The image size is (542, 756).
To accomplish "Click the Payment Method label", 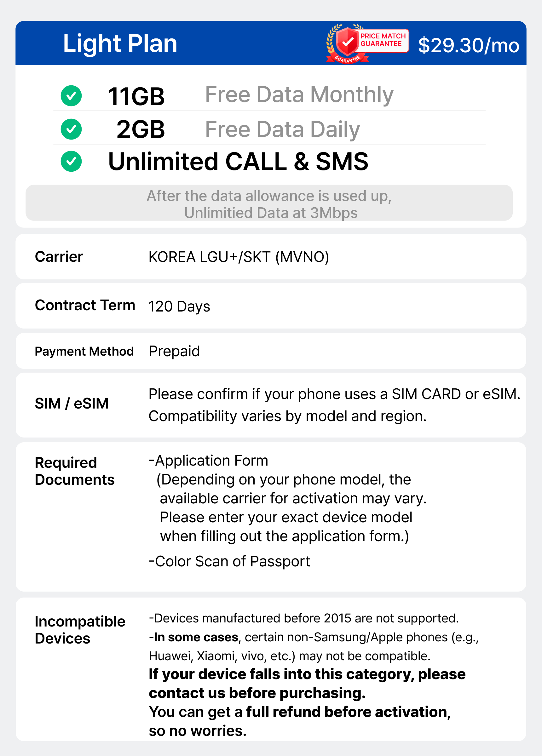I will coord(84,351).
